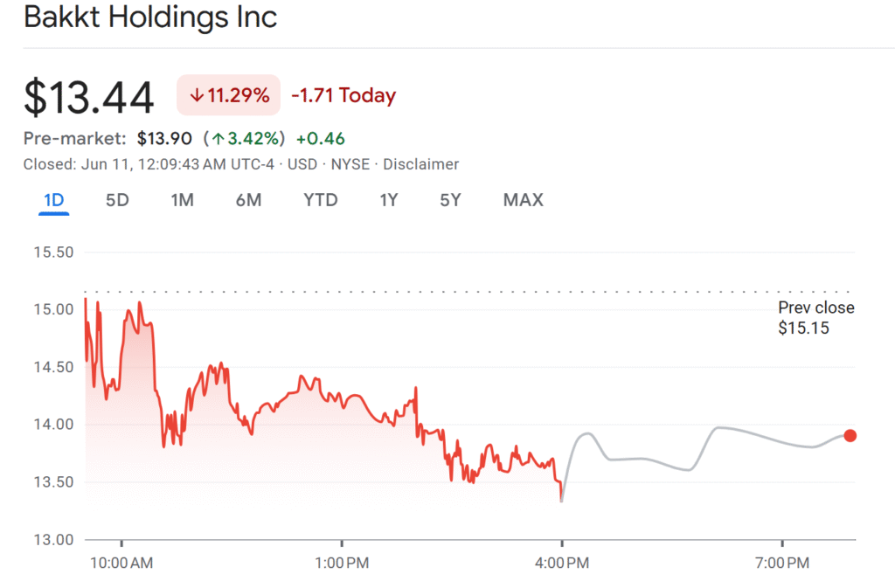Click the $13.44 price figure
This screenshot has height=588, width=895.
[89, 97]
